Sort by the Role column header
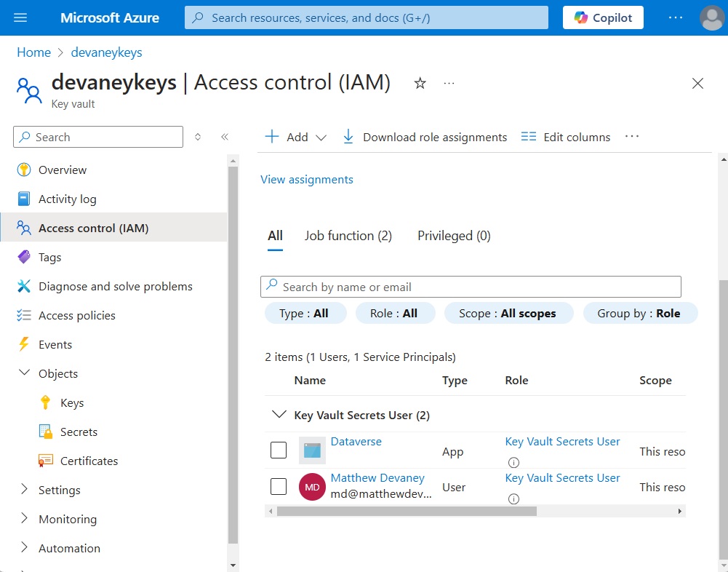728x572 pixels. coord(517,380)
